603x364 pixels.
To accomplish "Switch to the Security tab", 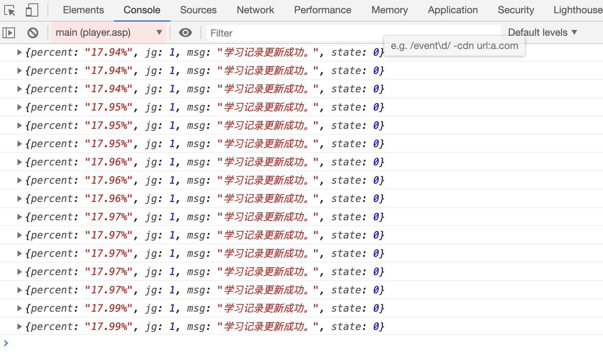I will pyautogui.click(x=516, y=10).
